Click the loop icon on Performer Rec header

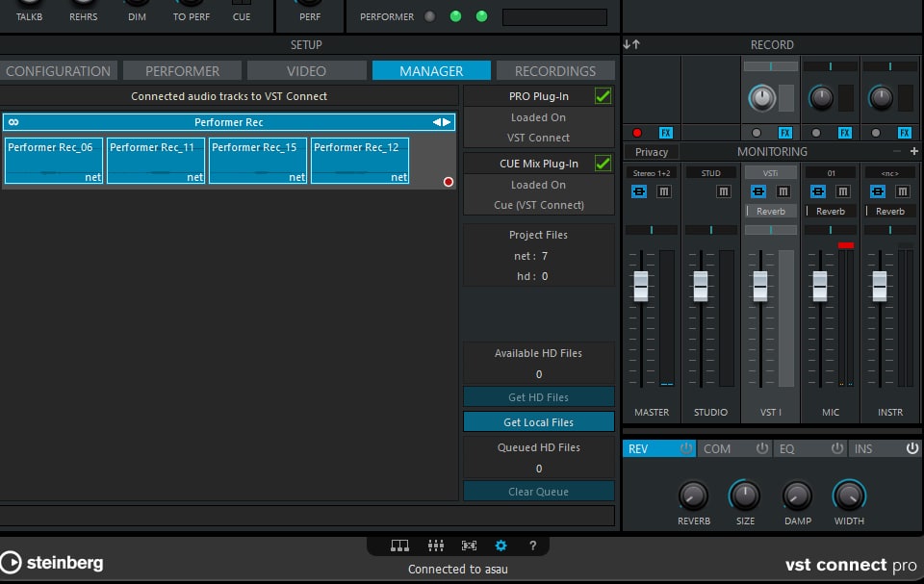click(x=13, y=122)
